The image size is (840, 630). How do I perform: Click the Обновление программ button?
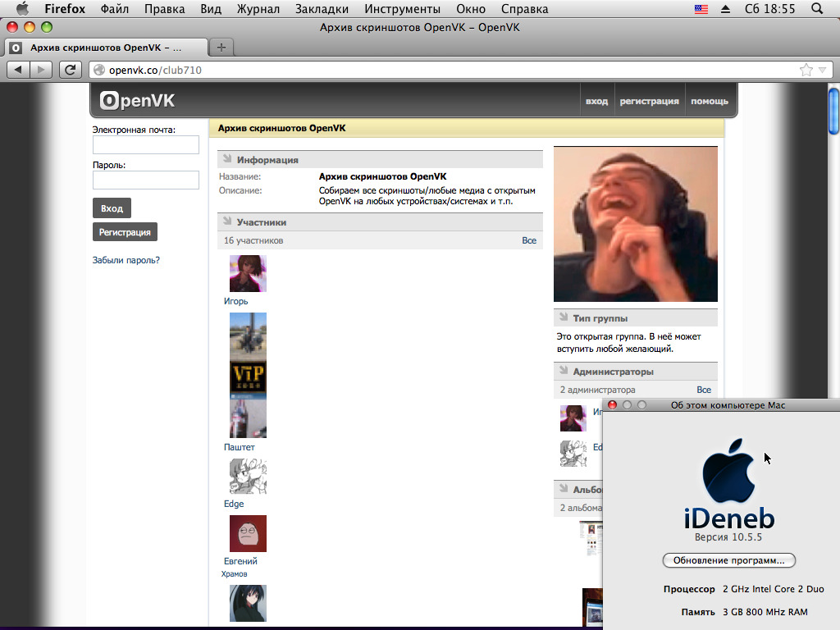pyautogui.click(x=728, y=560)
